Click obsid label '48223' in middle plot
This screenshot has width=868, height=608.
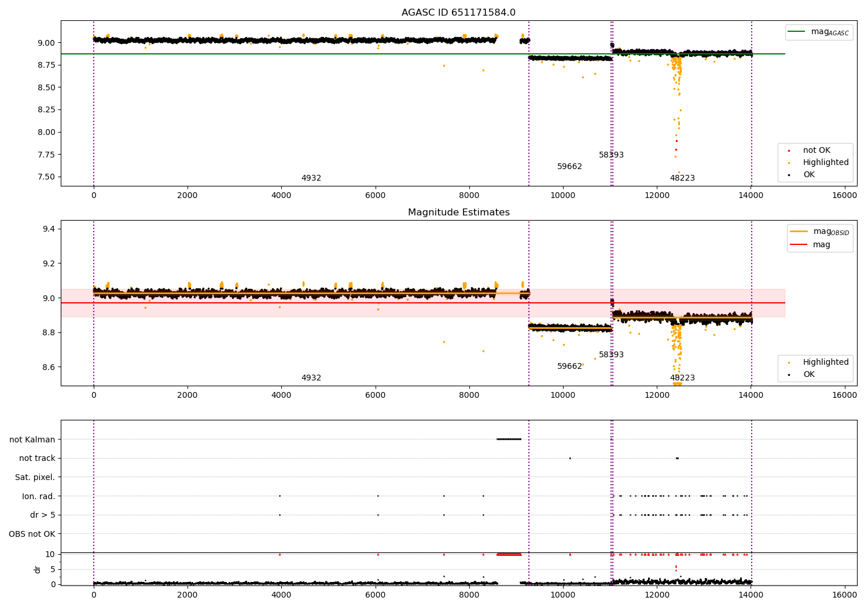pyautogui.click(x=682, y=378)
